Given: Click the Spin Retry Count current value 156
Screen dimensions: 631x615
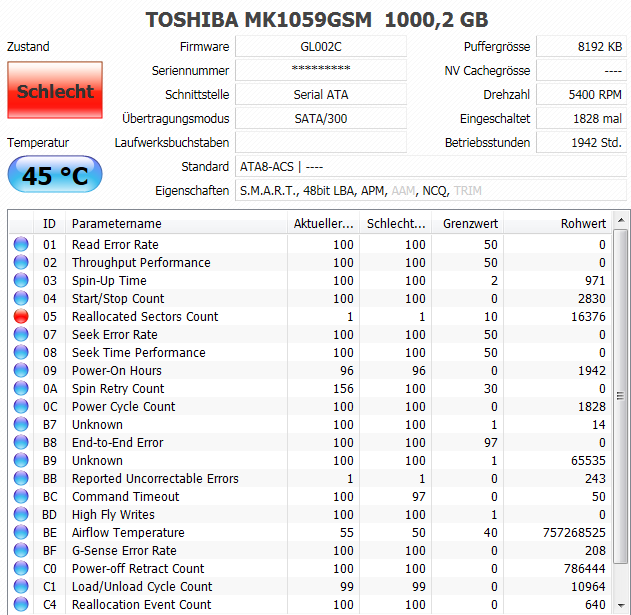Looking at the screenshot, I should (x=343, y=388).
